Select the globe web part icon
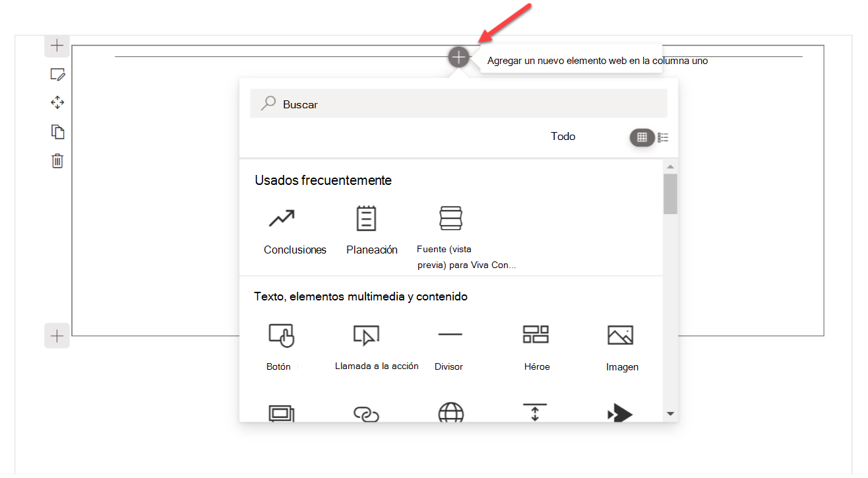 [450, 413]
